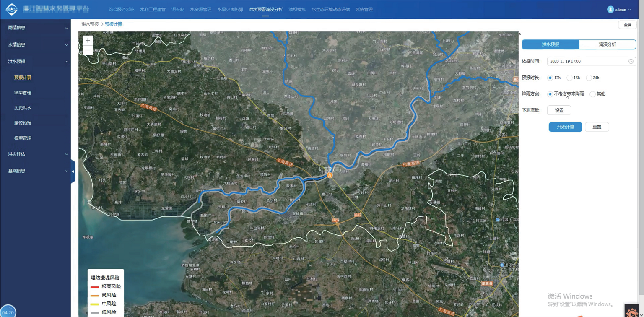Open 水利工程建管 in top navigation
Screen dimensions: 644x317
(x=153, y=9)
